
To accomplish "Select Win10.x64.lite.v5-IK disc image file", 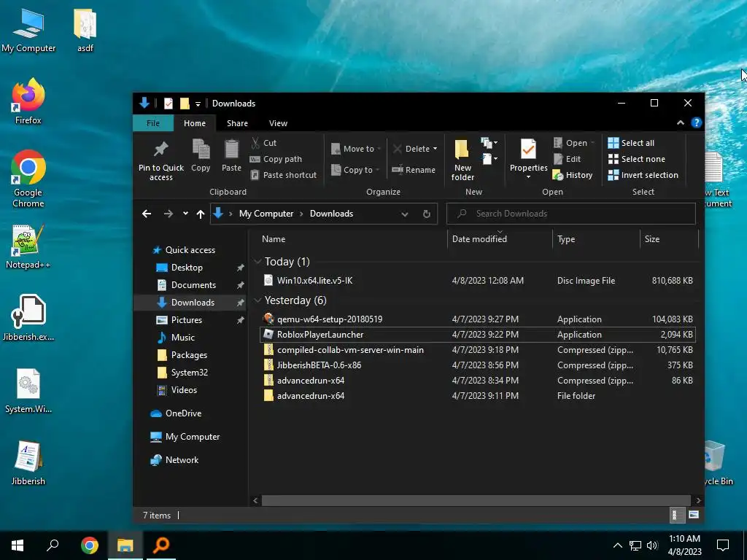I will click(479, 281).
